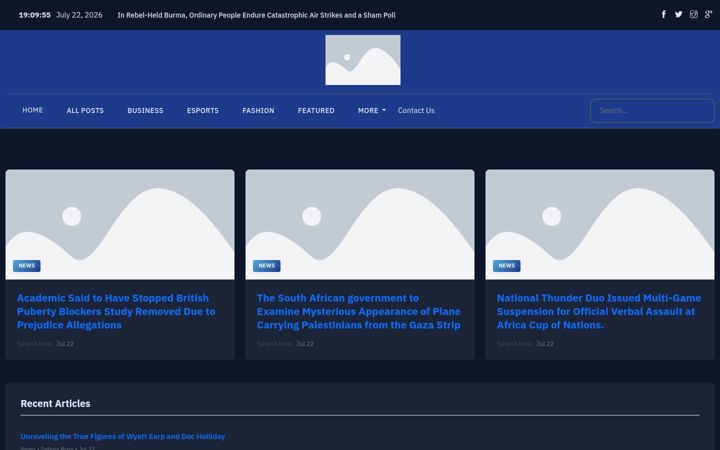Open the FEATURED category menu
The width and height of the screenshot is (720, 450).
point(316,111)
